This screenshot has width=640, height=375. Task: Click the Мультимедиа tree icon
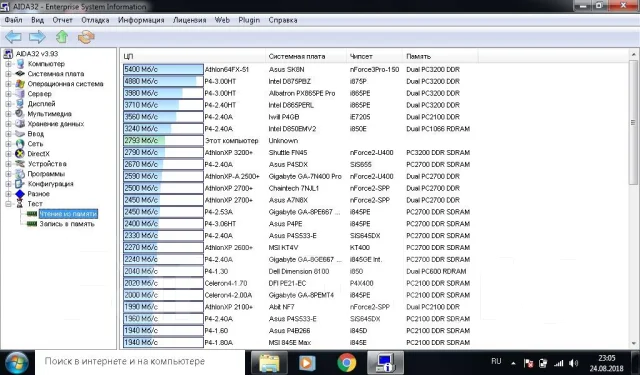(20, 114)
